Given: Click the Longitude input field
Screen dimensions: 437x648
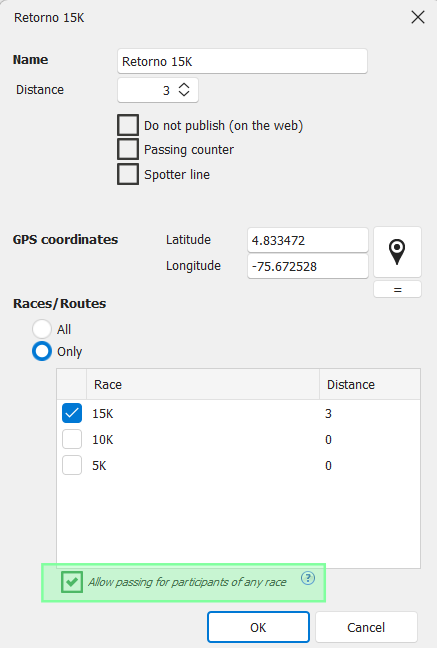Looking at the screenshot, I should point(308,266).
